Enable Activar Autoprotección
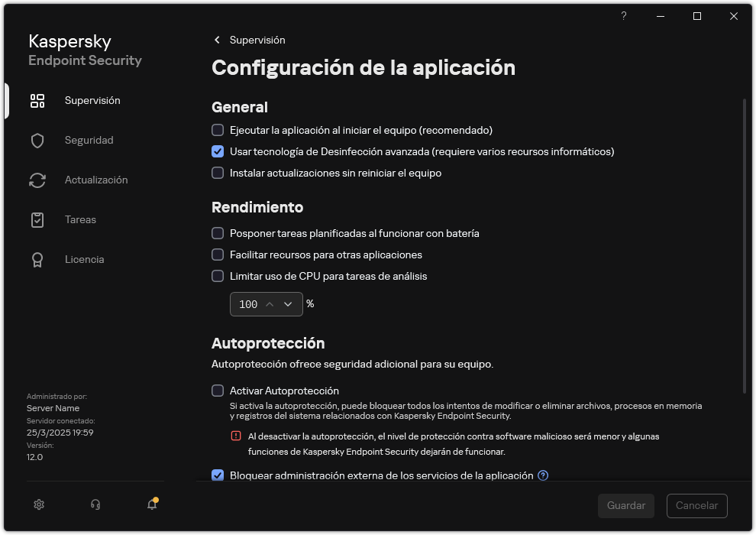The height and width of the screenshot is (535, 756). click(218, 391)
